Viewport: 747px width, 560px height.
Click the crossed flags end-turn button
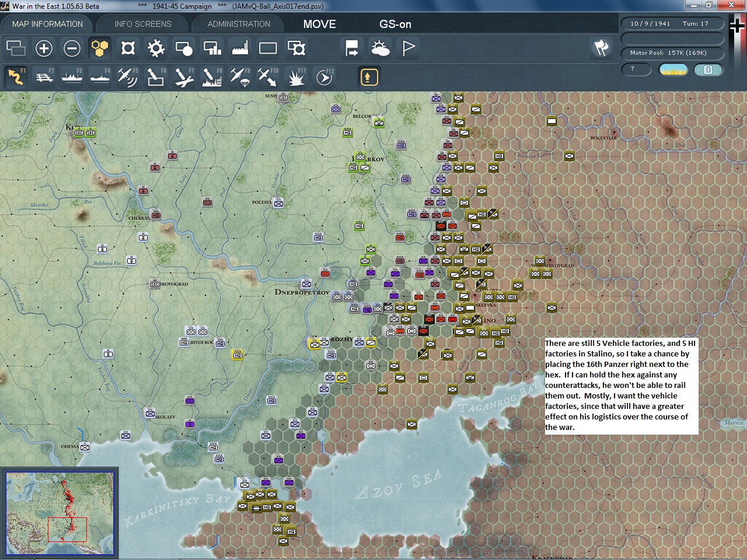(601, 48)
